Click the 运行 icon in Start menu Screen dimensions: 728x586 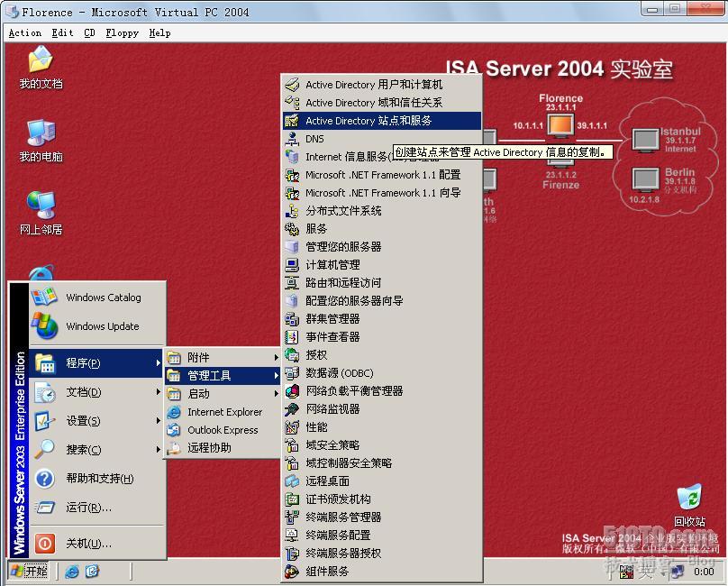45,507
